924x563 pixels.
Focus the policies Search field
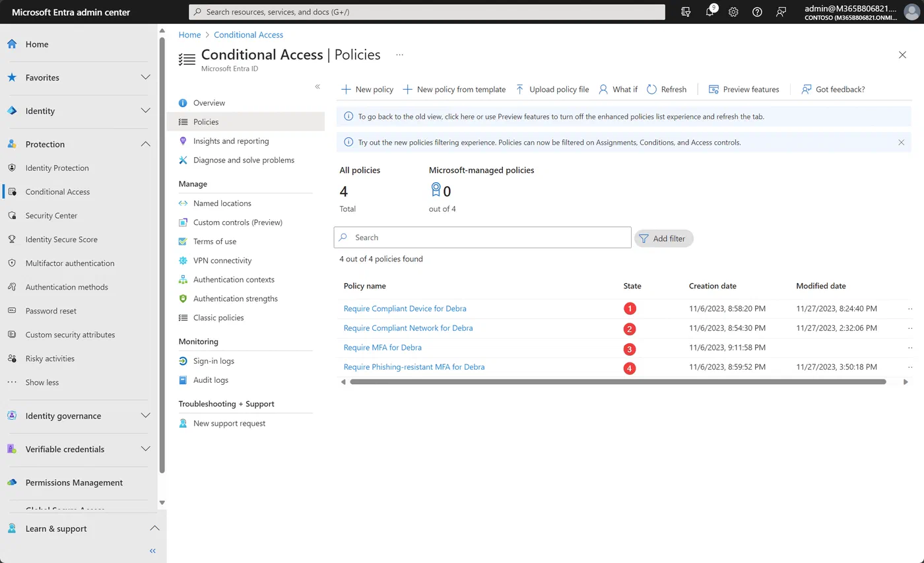pos(482,238)
